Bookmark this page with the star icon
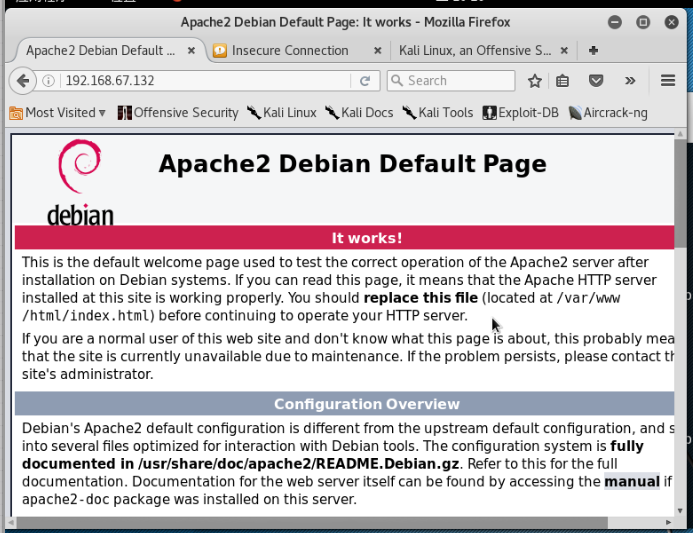This screenshot has width=693, height=533. coord(535,81)
